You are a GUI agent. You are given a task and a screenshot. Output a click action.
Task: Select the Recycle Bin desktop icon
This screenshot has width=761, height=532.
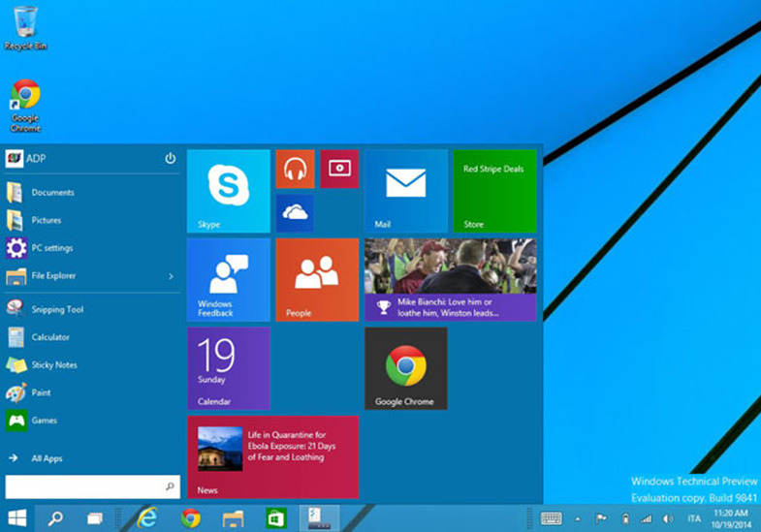point(25,28)
